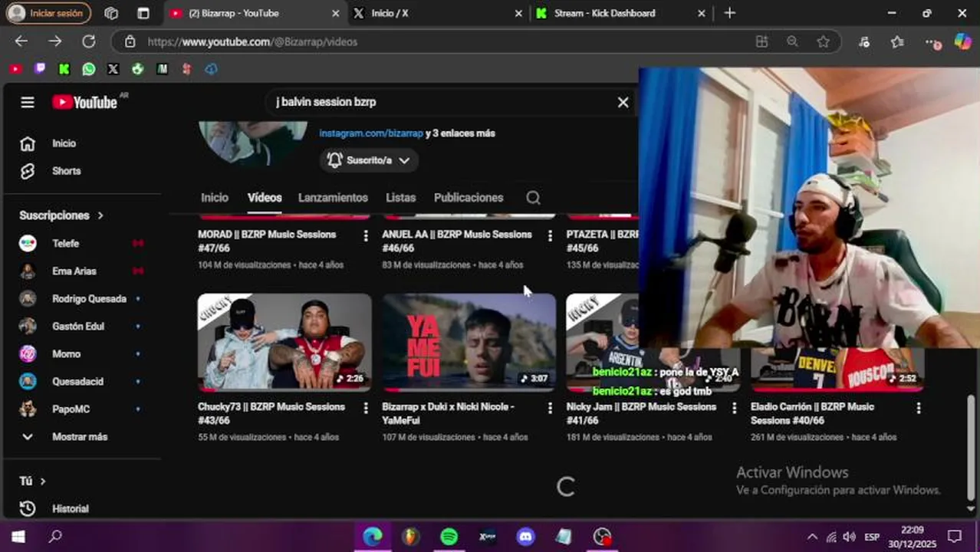Open the zoom magnifier in address bar
Image resolution: width=980 pixels, height=552 pixels.
(x=792, y=41)
